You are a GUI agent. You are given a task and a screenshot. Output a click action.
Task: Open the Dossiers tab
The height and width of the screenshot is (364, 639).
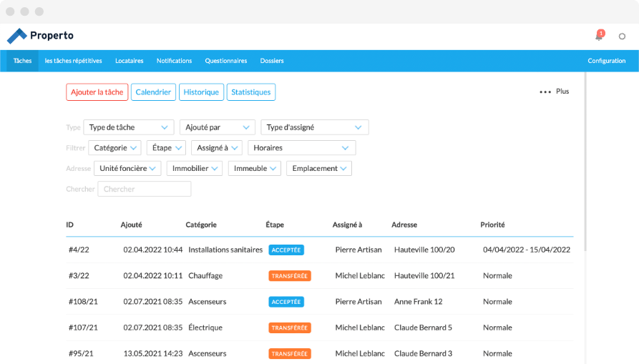pyautogui.click(x=272, y=61)
